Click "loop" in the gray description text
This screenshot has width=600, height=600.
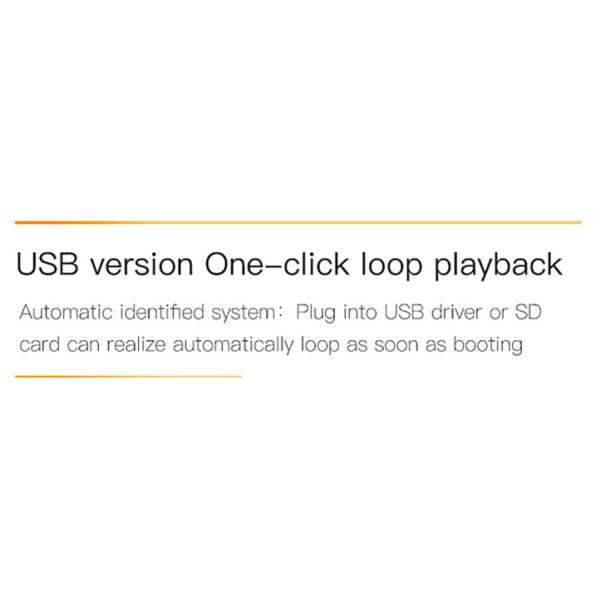click(320, 346)
